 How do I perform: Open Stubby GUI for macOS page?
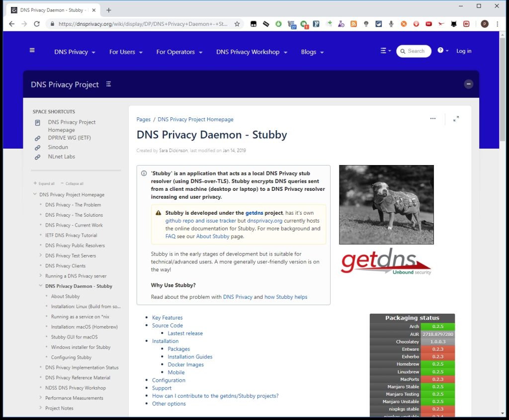(74, 337)
